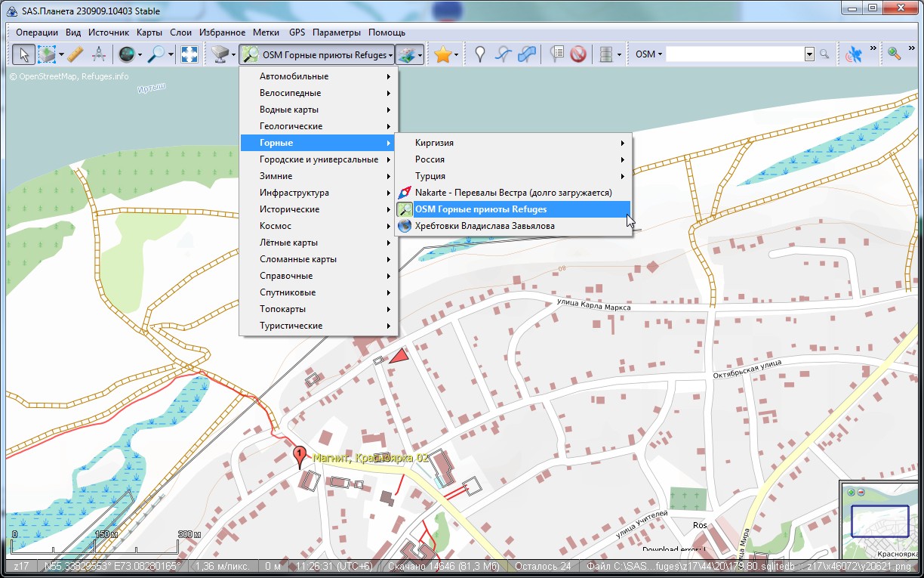
Task: Open the globe go-to tool
Action: [126, 54]
